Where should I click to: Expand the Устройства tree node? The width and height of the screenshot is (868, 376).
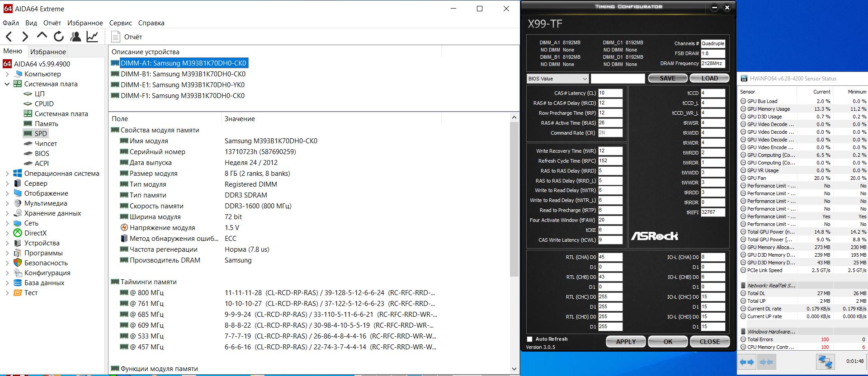[x=7, y=243]
